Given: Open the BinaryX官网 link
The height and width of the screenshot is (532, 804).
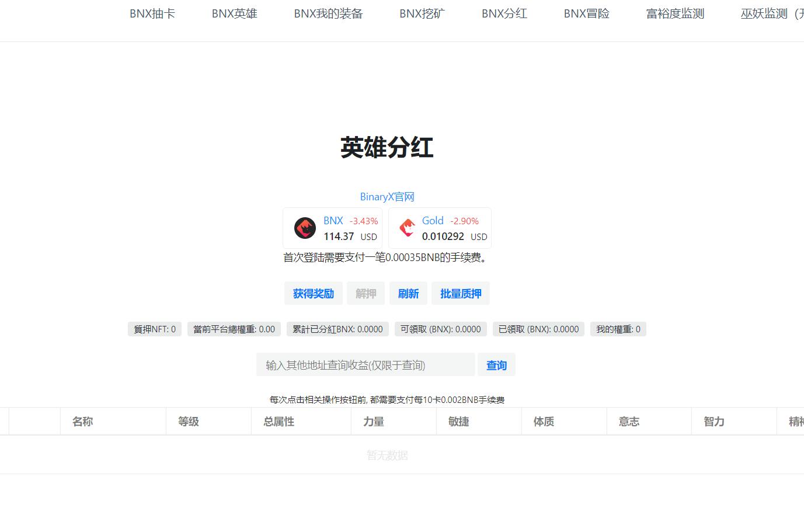Looking at the screenshot, I should click(x=387, y=197).
